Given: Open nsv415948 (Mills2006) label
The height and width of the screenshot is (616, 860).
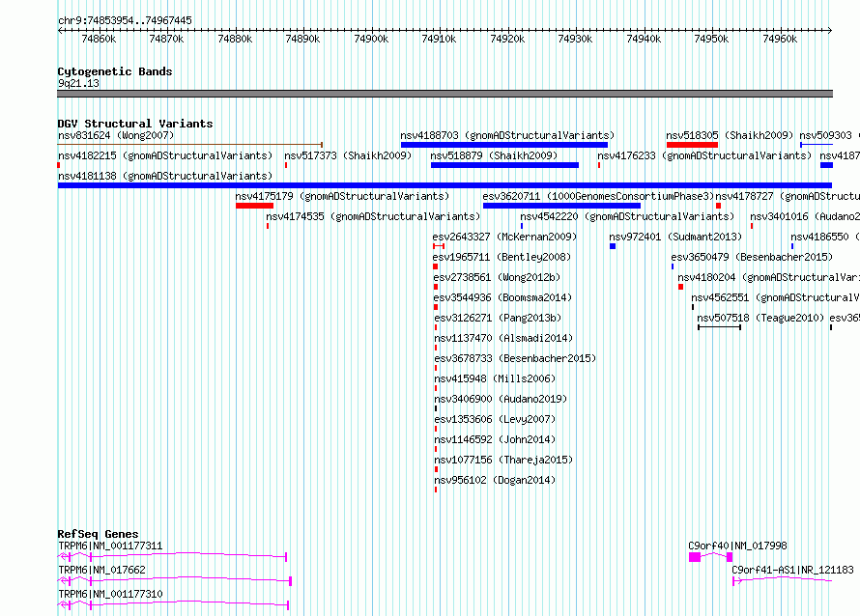Looking at the screenshot, I should click(x=495, y=378).
